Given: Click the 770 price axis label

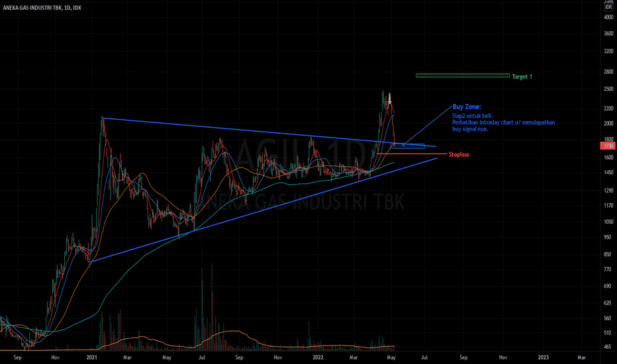Looking at the screenshot, I should click(608, 269).
